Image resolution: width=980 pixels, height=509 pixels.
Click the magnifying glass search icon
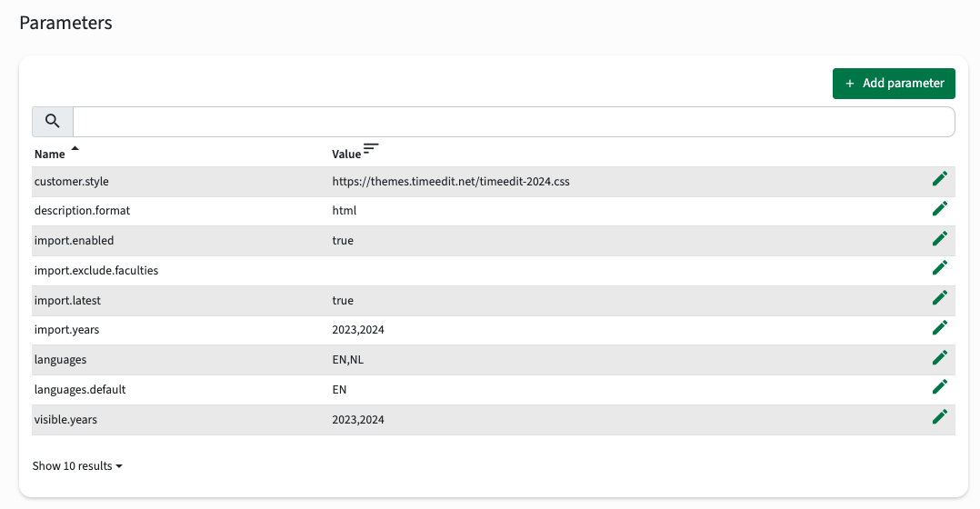point(53,121)
